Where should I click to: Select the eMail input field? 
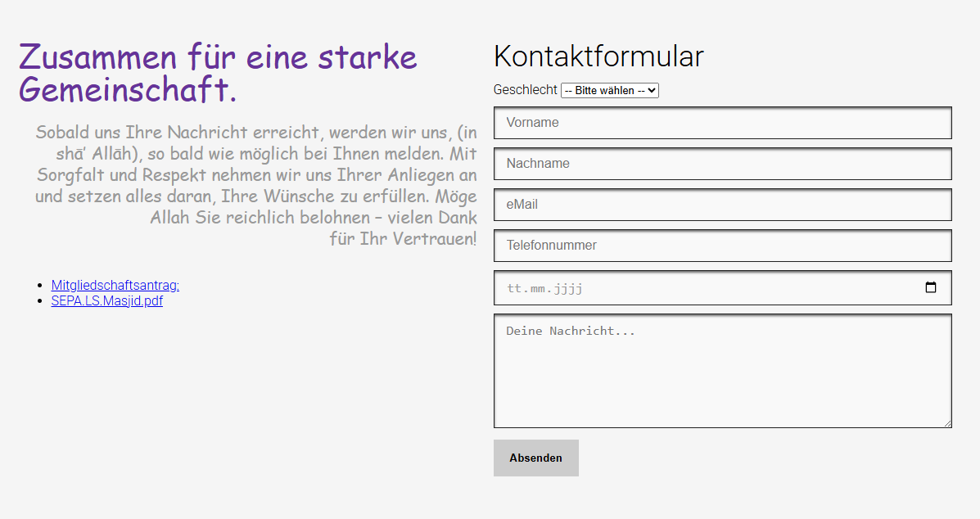pyautogui.click(x=722, y=205)
